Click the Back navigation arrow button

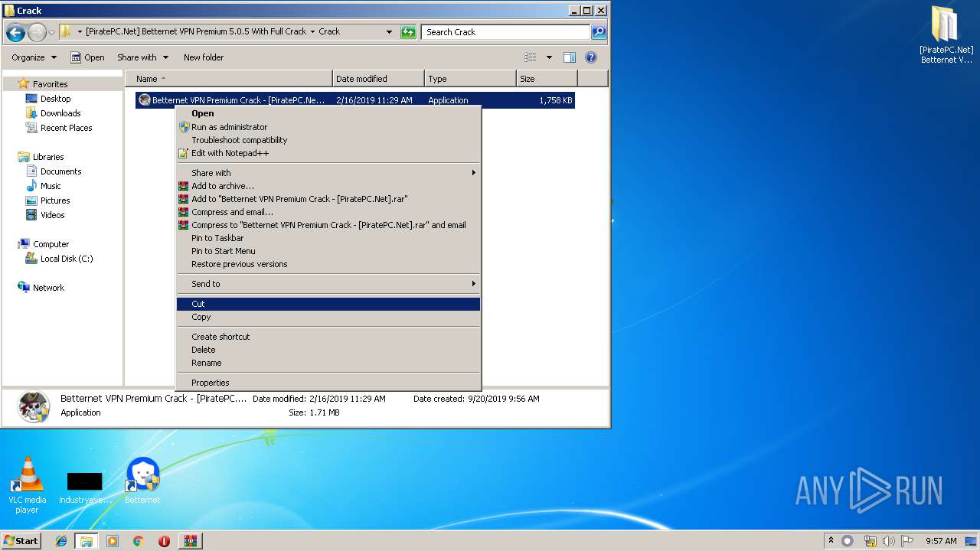[x=15, y=32]
